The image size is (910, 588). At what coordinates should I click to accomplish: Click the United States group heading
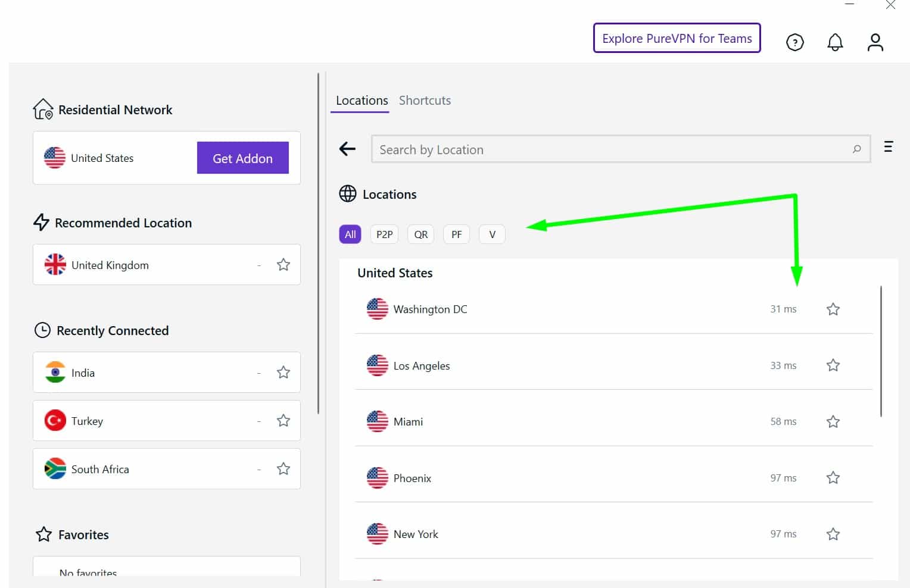(395, 273)
